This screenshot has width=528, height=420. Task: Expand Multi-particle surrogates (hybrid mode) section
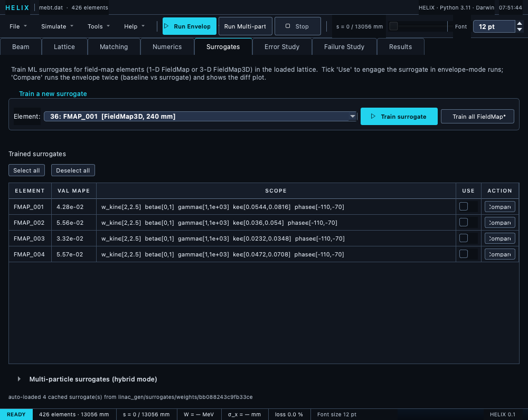(19, 379)
